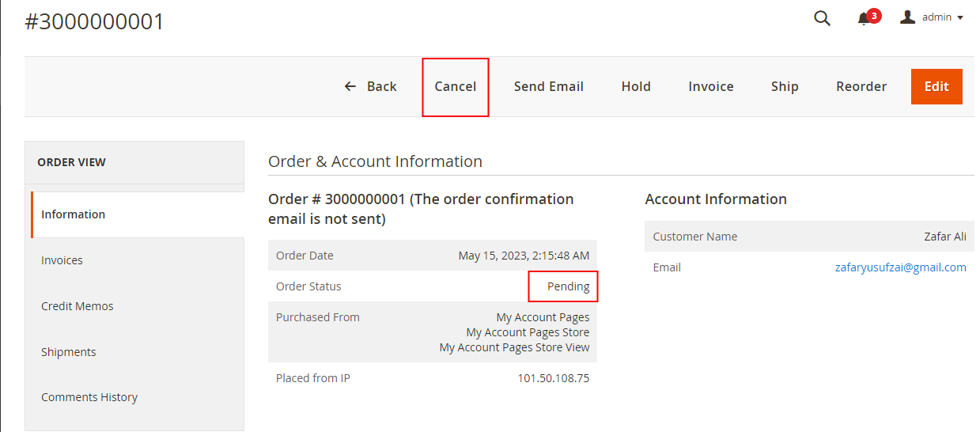
Task: Click the Order Date label
Action: 305,256
